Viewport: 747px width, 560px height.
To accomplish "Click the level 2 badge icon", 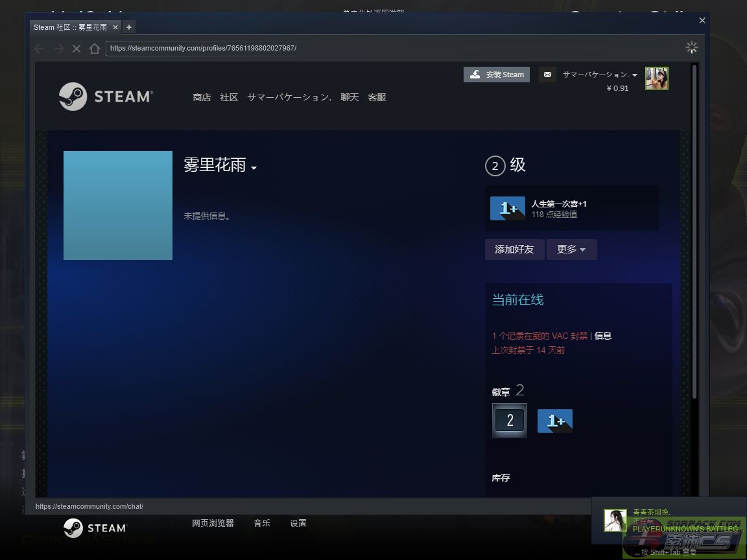I will (510, 420).
